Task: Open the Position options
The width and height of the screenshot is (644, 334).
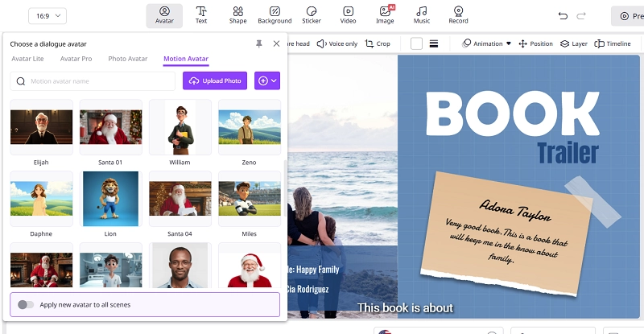Action: (x=535, y=43)
